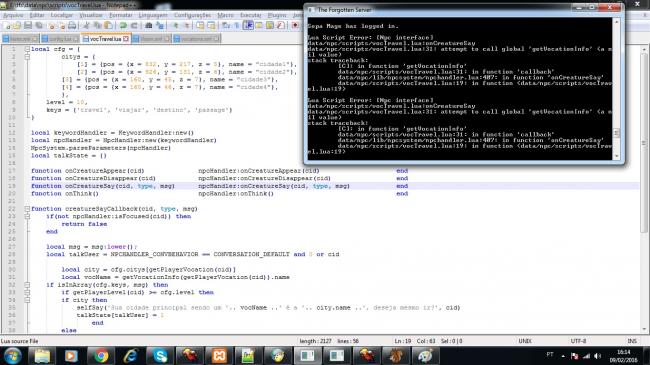650x365 pixels.
Task: Open the Editar menu
Action: [37, 15]
